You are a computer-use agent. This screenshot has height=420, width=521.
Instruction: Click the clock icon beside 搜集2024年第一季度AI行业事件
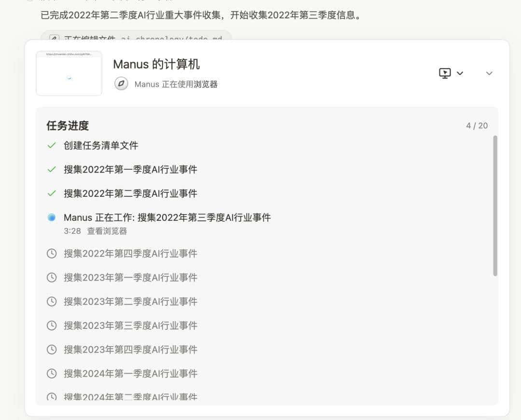tap(52, 374)
